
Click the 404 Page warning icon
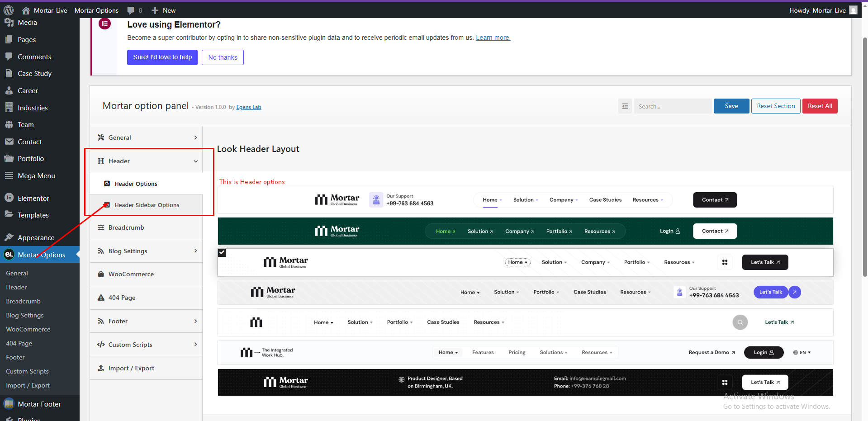[101, 298]
